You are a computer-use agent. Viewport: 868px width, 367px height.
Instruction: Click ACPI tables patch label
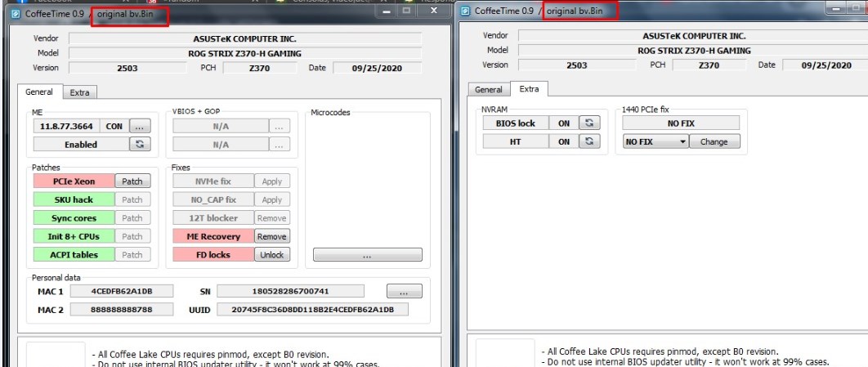coord(74,254)
